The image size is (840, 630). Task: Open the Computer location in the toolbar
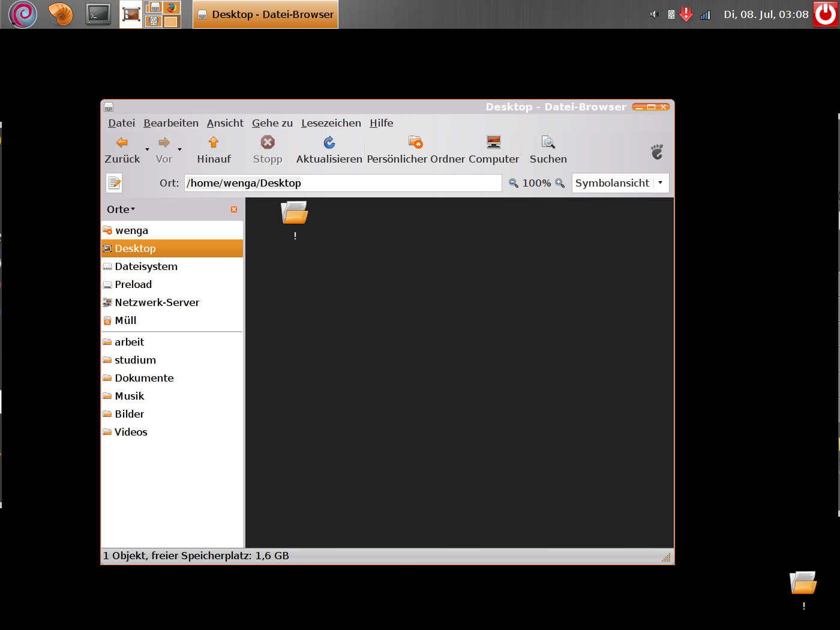[494, 150]
